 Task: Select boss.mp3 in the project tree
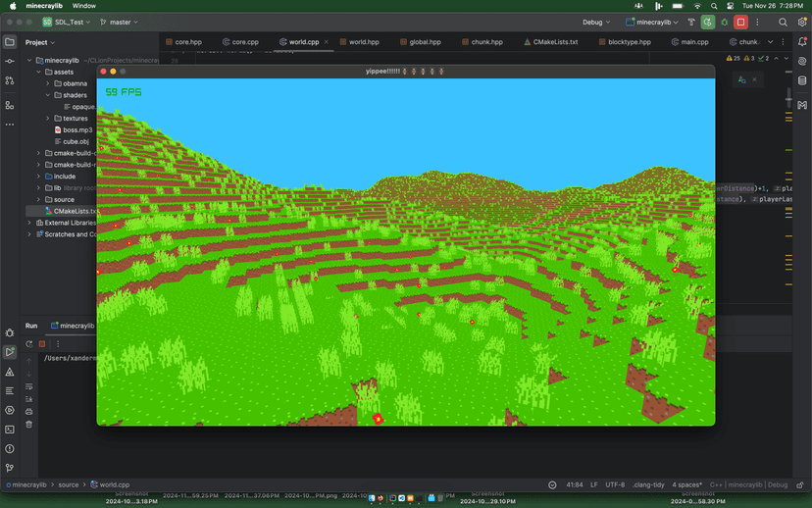click(77, 129)
